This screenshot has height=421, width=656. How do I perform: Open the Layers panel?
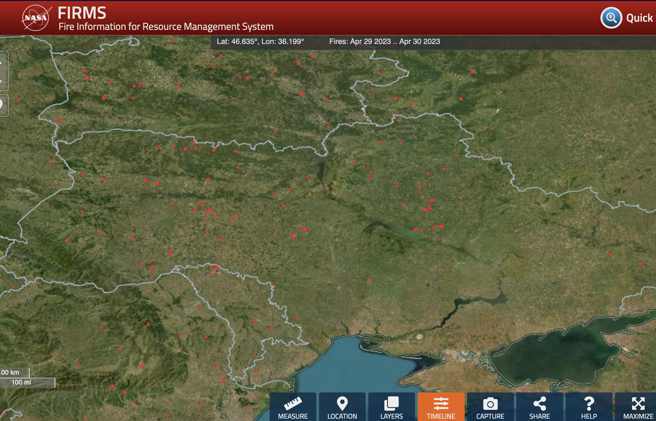pyautogui.click(x=391, y=407)
